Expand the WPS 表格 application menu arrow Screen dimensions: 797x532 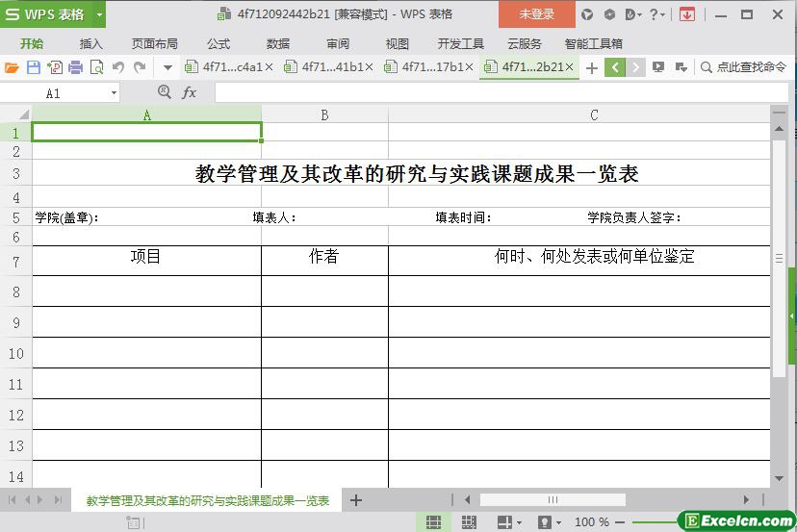click(x=99, y=14)
